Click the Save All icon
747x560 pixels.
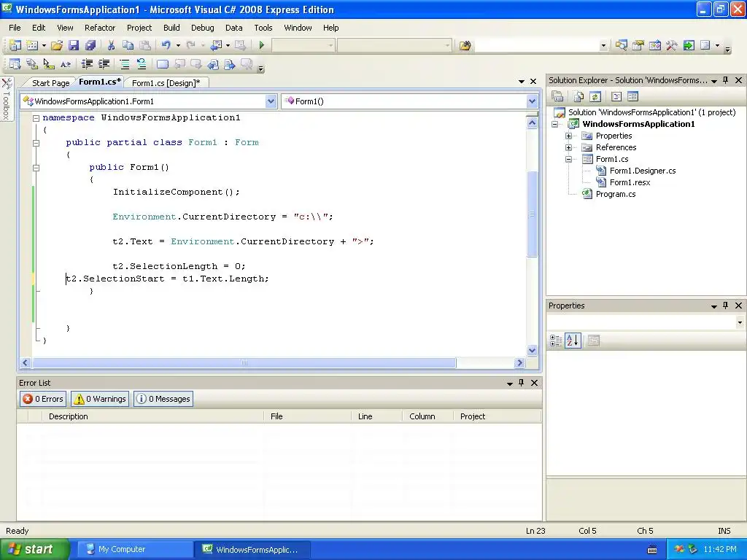click(x=90, y=45)
